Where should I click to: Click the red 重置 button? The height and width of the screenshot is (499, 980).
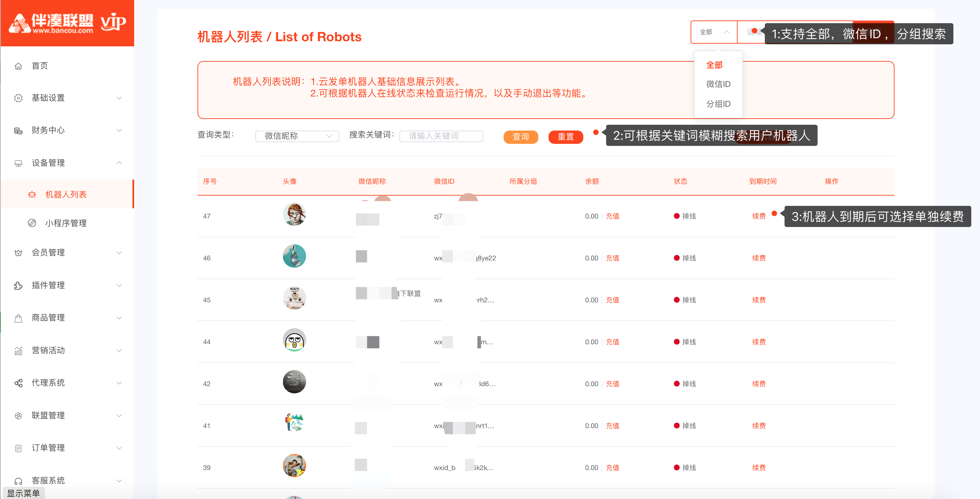click(566, 137)
